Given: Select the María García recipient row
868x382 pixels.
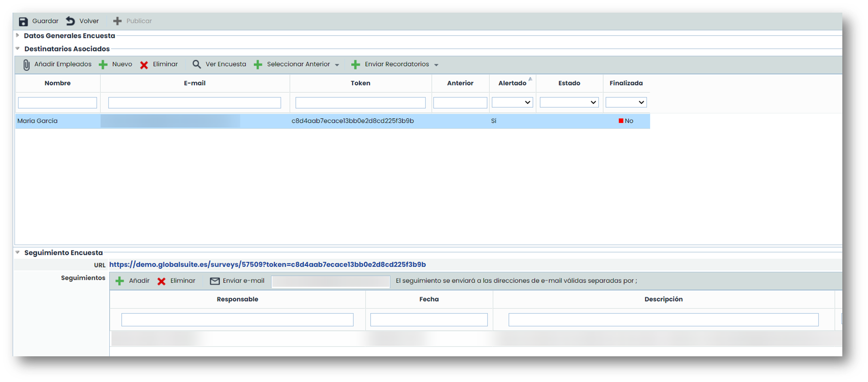Looking at the screenshot, I should tap(38, 121).
